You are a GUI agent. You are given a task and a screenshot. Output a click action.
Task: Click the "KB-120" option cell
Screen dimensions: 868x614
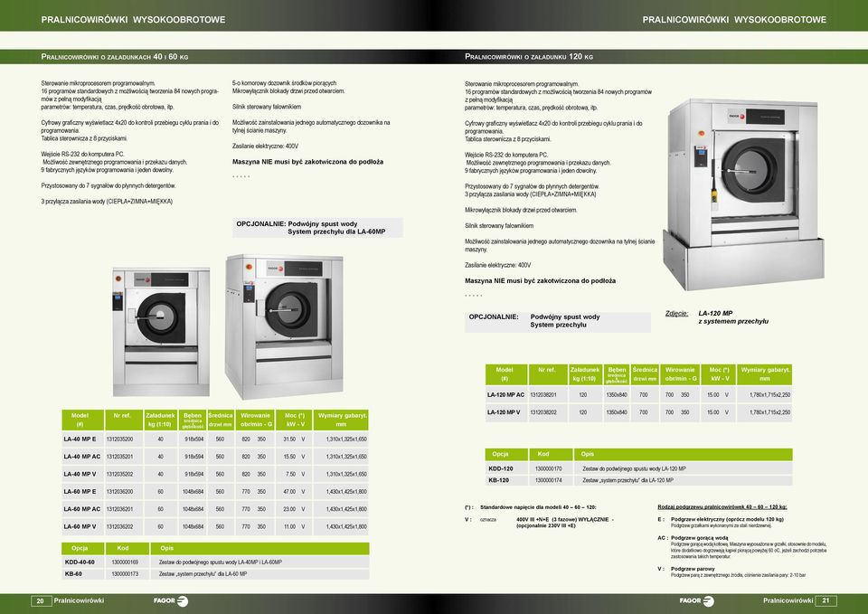[x=506, y=480]
